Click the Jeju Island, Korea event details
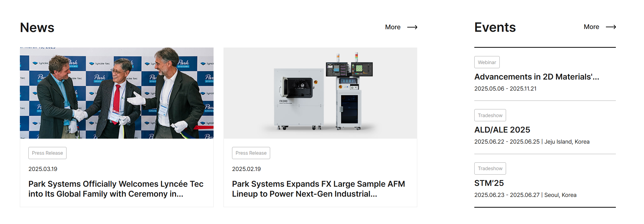This screenshot has width=644, height=224. [x=532, y=142]
